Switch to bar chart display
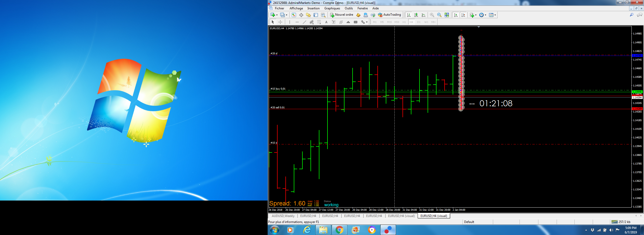This screenshot has width=644, height=235. tap(409, 15)
